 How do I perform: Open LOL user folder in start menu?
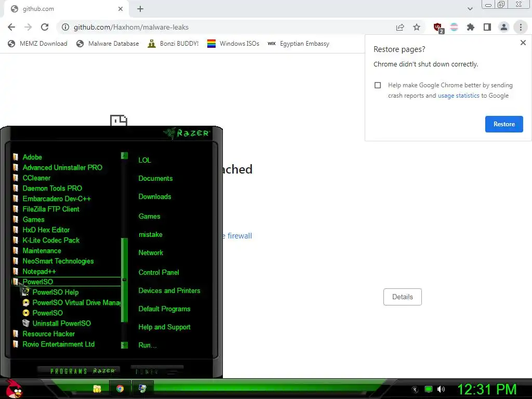[144, 160]
